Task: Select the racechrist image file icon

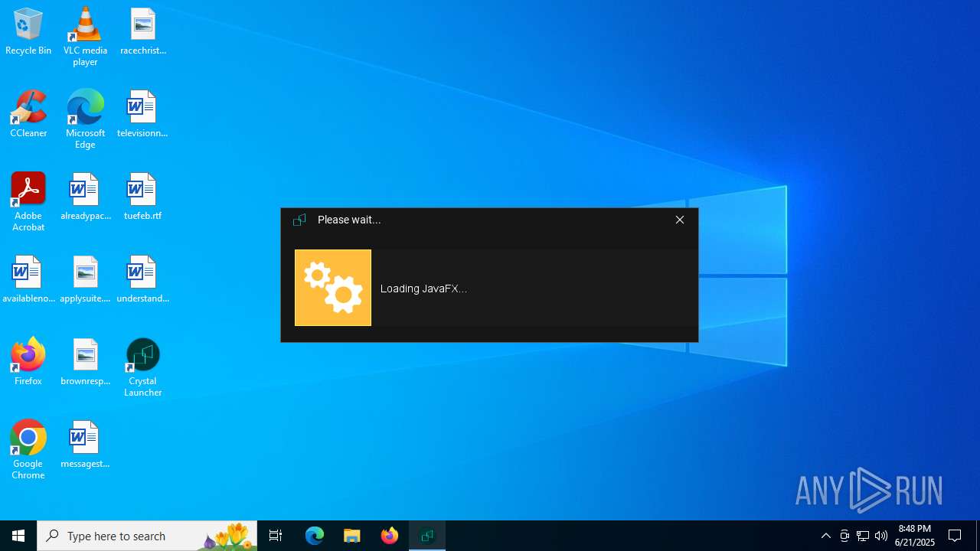Action: (142, 31)
